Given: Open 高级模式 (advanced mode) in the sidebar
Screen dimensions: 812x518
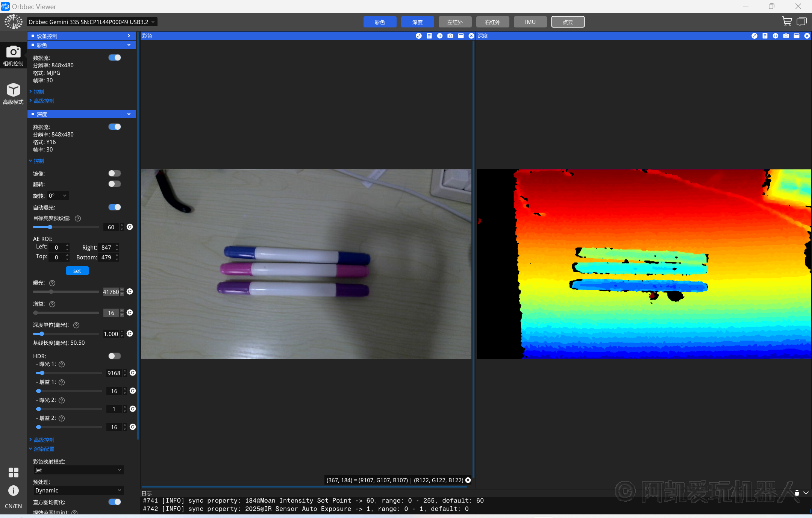Looking at the screenshot, I should tap(13, 94).
